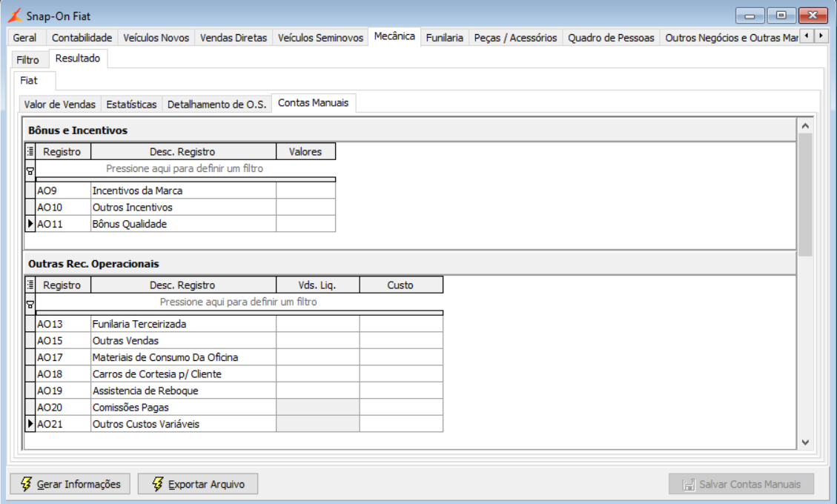Go to the Veículos Seminovos tab
This screenshot has width=837, height=504.
[x=320, y=37]
